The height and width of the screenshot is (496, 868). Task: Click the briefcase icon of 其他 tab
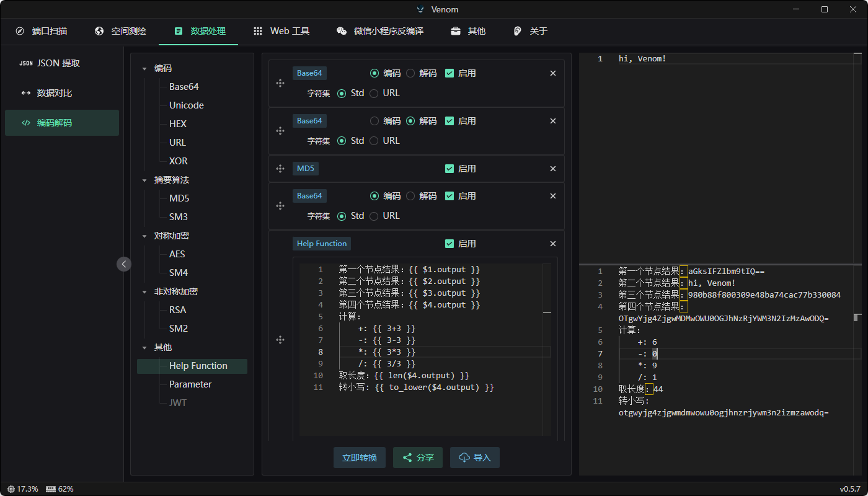456,31
